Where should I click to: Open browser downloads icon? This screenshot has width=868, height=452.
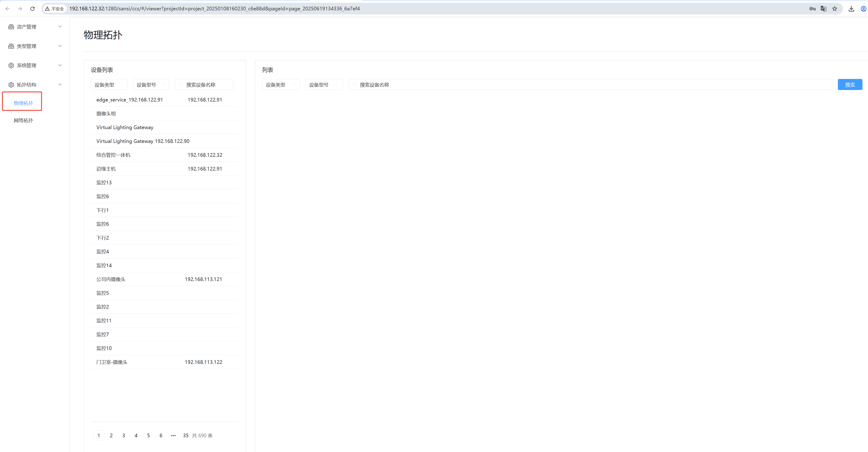[851, 9]
